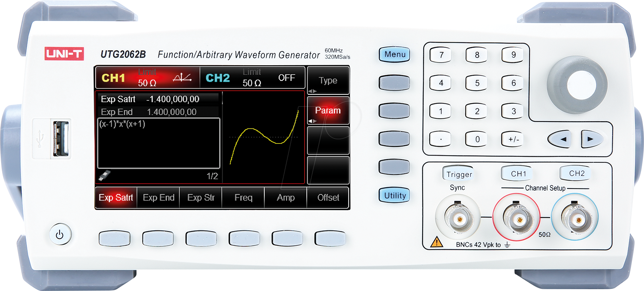Click the CH1 label on screen
Image resolution: width=644 pixels, height=291 pixels.
coord(113,78)
